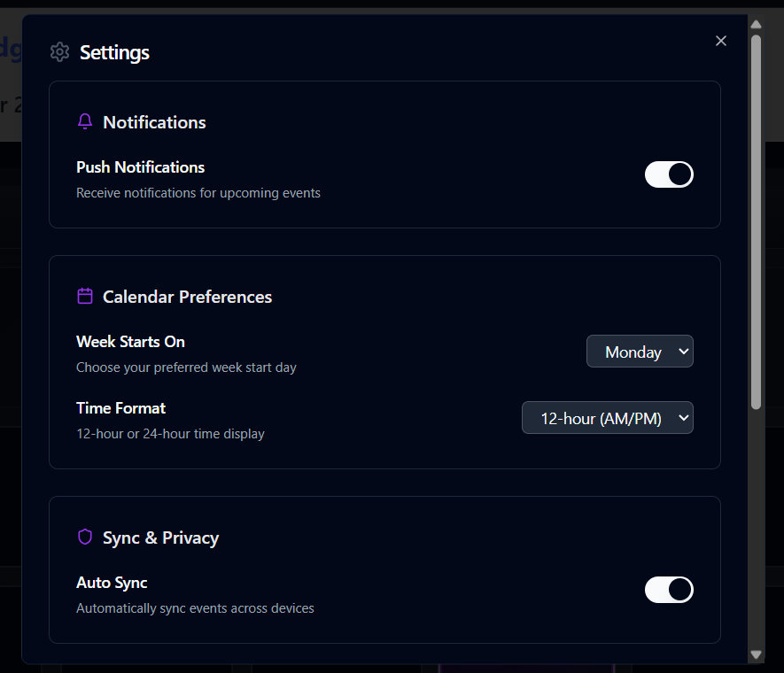Click the Settings title text
The width and height of the screenshot is (784, 673).
pos(114,52)
